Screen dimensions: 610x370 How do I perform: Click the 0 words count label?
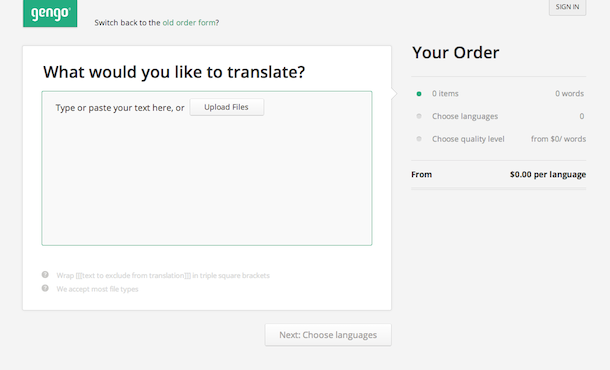click(570, 93)
